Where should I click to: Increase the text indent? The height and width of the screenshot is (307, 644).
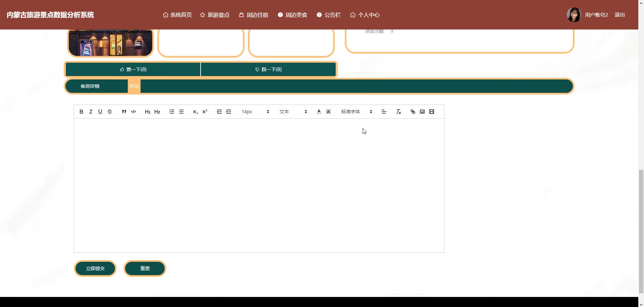tap(229, 112)
